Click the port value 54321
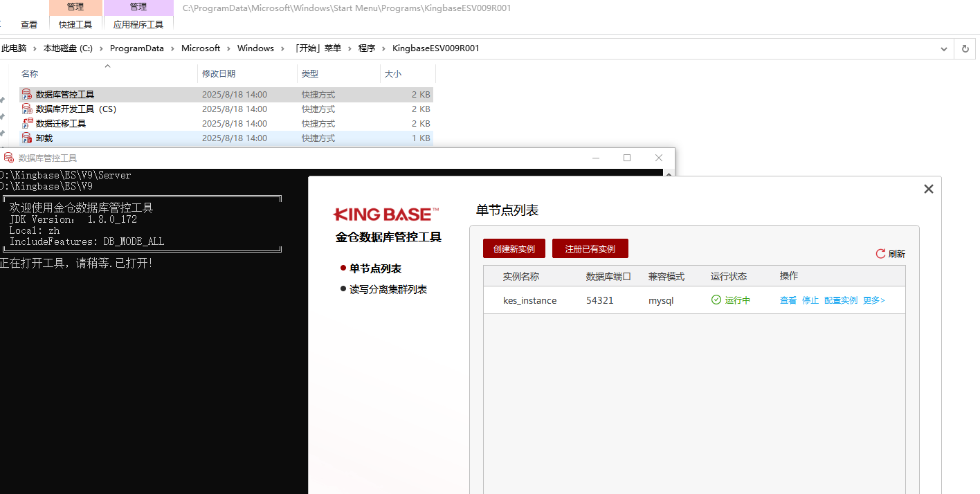The image size is (980, 494). [599, 300]
